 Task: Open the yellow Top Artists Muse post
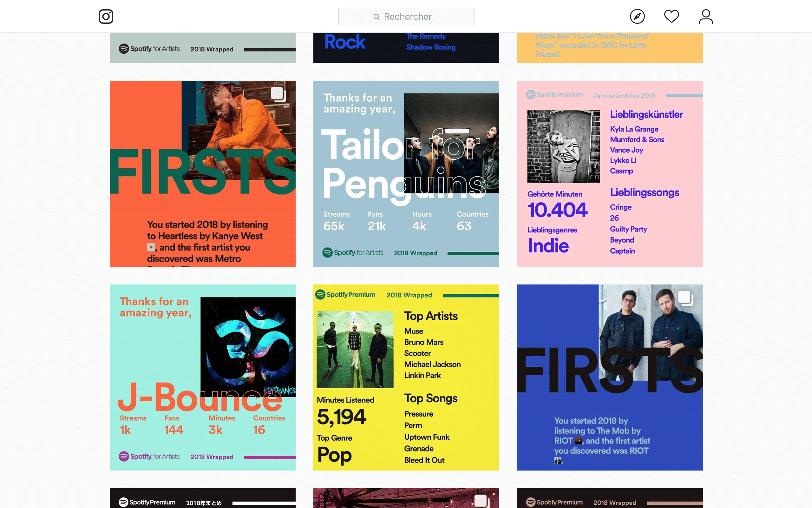[406, 377]
